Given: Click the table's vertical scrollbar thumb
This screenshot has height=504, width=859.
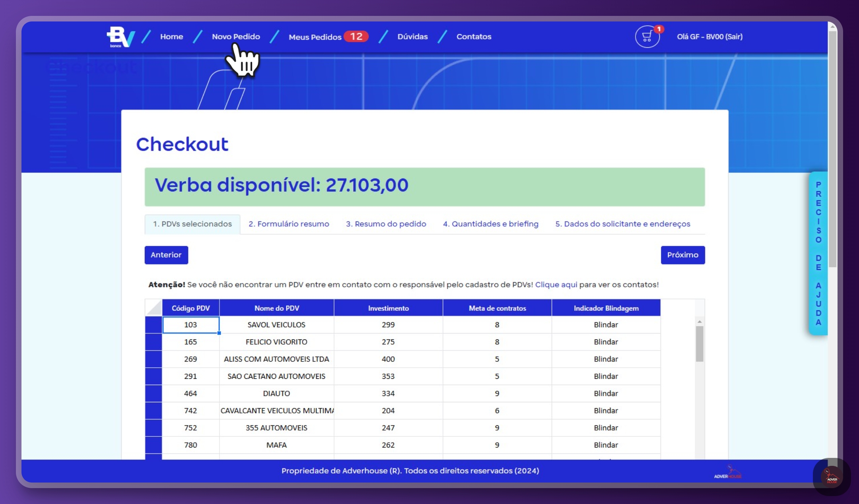Looking at the screenshot, I should point(700,344).
